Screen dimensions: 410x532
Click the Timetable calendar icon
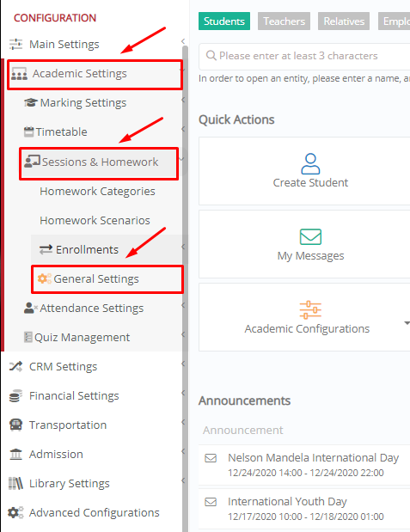click(x=29, y=131)
